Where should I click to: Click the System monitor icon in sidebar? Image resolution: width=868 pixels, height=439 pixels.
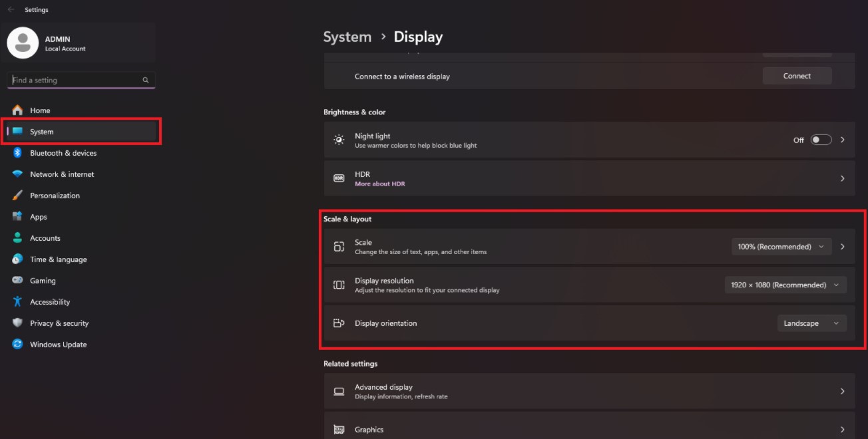pos(17,132)
